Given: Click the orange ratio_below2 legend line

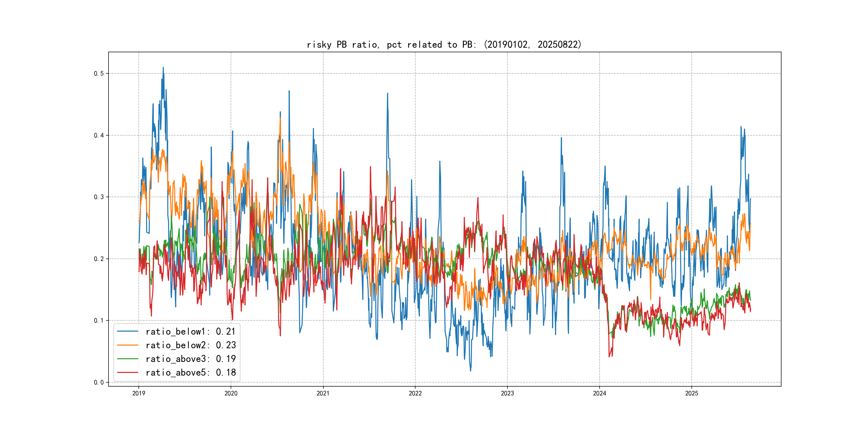Looking at the screenshot, I should point(127,345).
